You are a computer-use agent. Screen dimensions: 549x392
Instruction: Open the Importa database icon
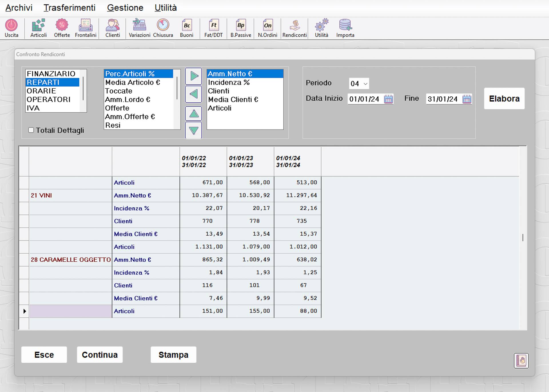coord(345,25)
